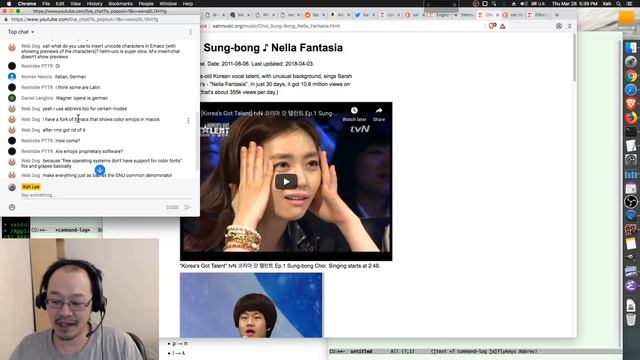Open Emacs from the Dock
Viewport: 640px width, 360px height.
click(631, 285)
